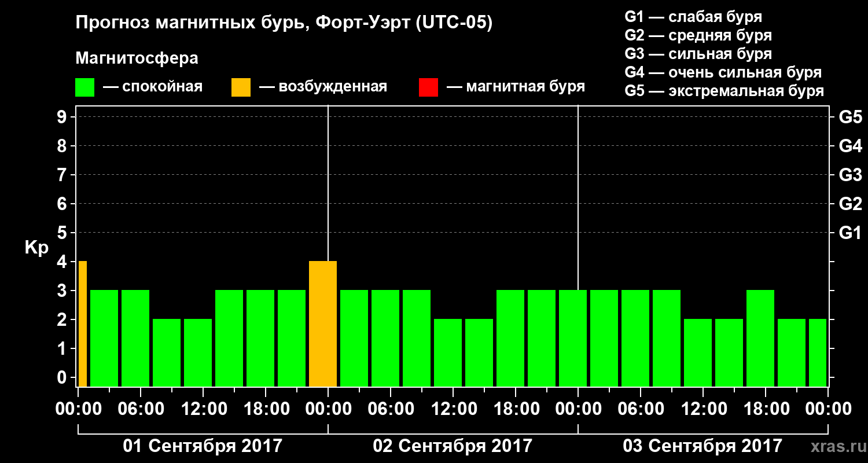The width and height of the screenshot is (868, 463).
Task: Click the right-axis 'G3' label
Action: click(x=850, y=175)
